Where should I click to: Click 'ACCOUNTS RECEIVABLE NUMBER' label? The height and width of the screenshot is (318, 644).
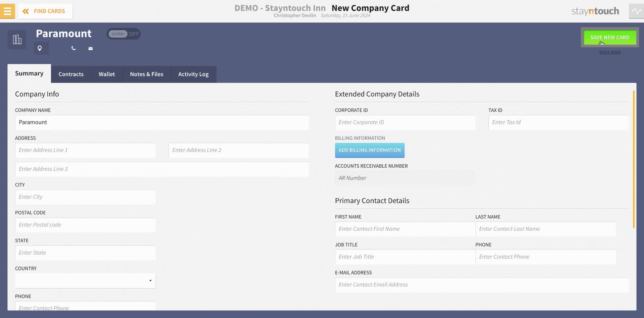[371, 166]
